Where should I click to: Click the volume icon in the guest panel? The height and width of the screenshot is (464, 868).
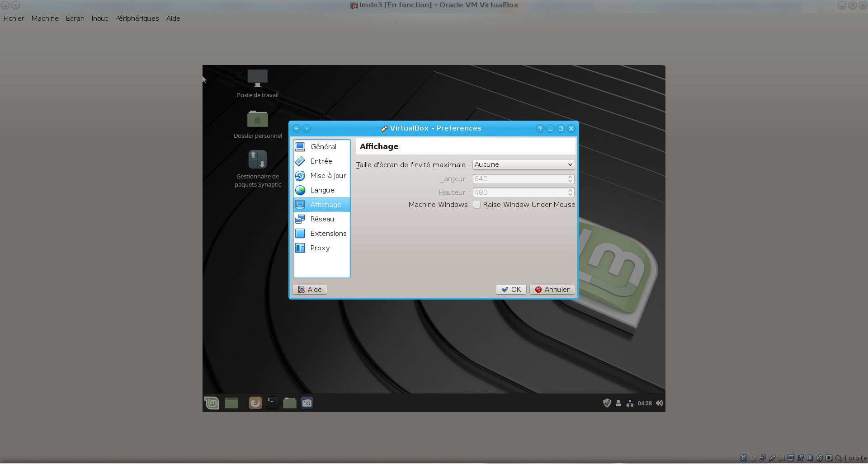pos(659,403)
